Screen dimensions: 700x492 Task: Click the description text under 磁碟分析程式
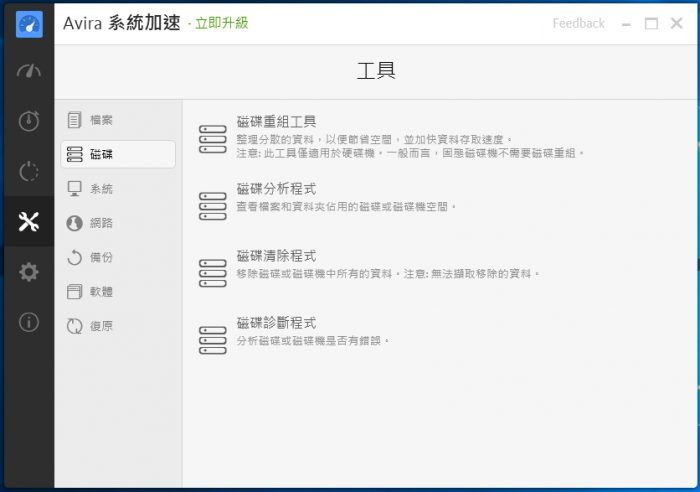pos(346,206)
